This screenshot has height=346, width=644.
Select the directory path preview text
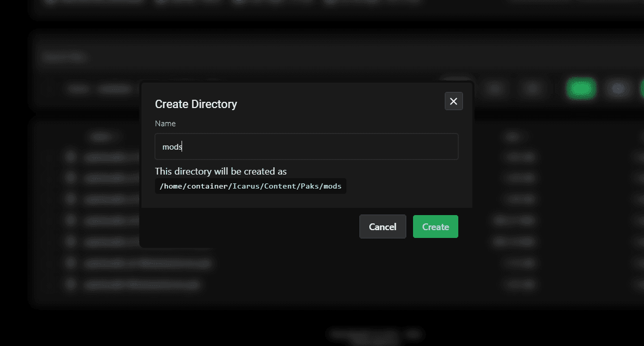250,185
